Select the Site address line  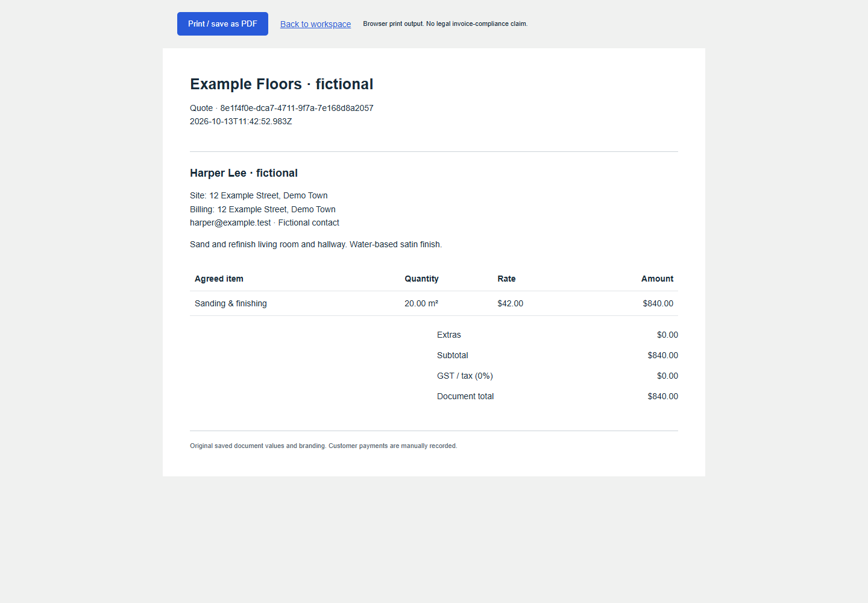259,195
